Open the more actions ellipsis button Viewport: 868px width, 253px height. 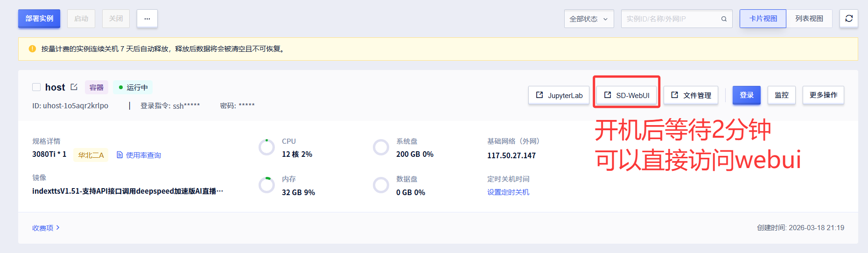(147, 19)
